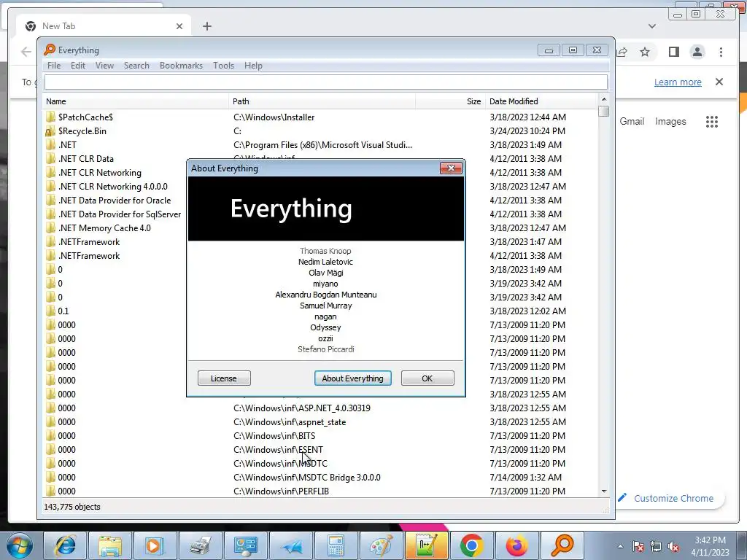The height and width of the screenshot is (560, 747).
Task: Follow the Learn more link in Chrome
Action: tap(678, 82)
